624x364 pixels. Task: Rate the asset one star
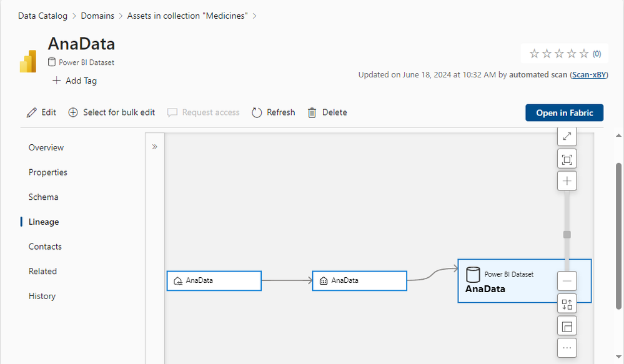pyautogui.click(x=534, y=53)
